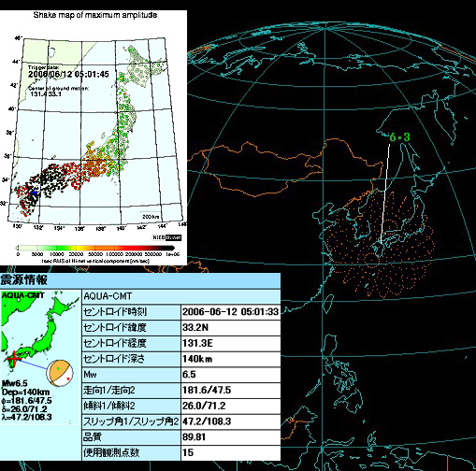476x471 pixels.
Task: Select strike value 181.6/47.5 in table
Action: click(x=230, y=390)
